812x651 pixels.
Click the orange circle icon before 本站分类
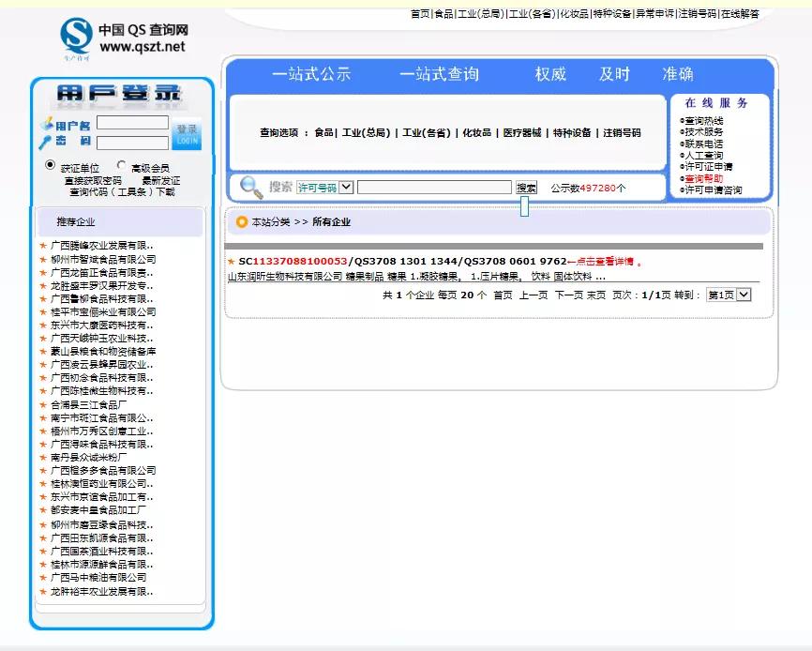click(240, 222)
